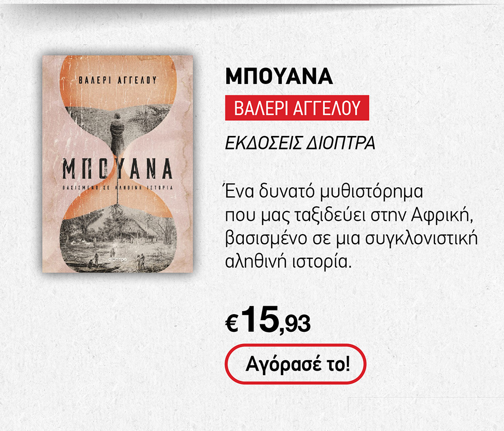Image resolution: width=504 pixels, height=431 pixels.
Task: Click the author name on the book cover
Action: pyautogui.click(x=118, y=80)
